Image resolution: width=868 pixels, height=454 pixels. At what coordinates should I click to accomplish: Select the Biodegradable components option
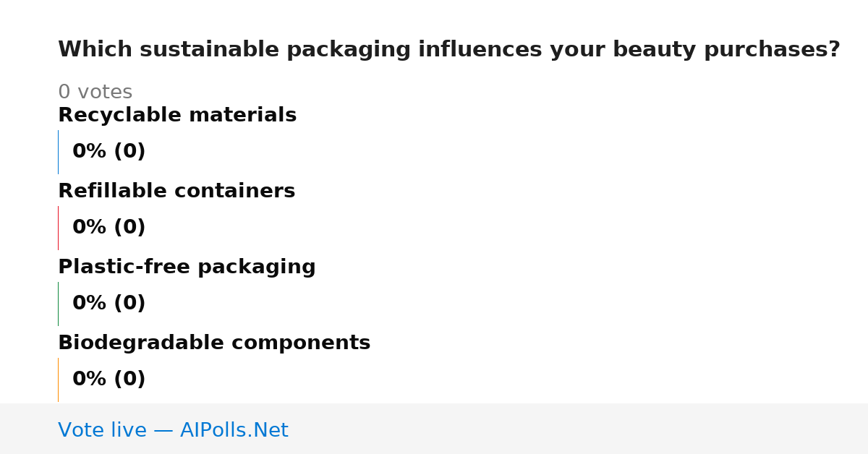tap(214, 343)
